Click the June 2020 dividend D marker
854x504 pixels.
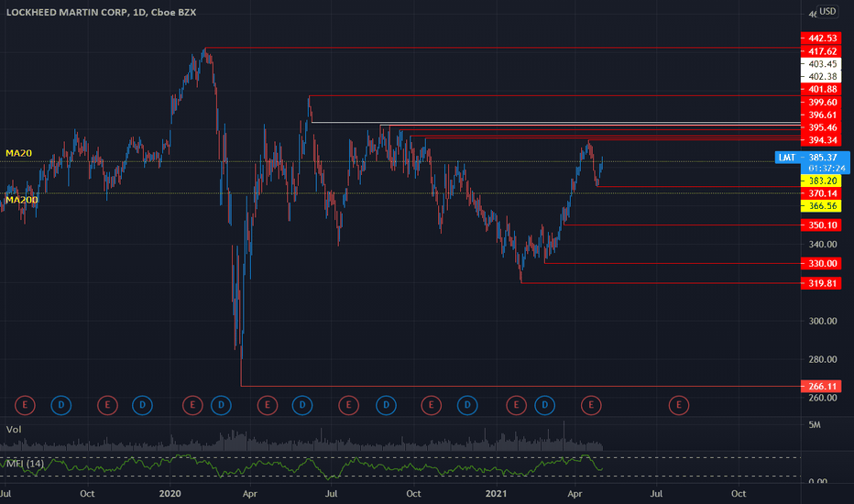tap(302, 405)
